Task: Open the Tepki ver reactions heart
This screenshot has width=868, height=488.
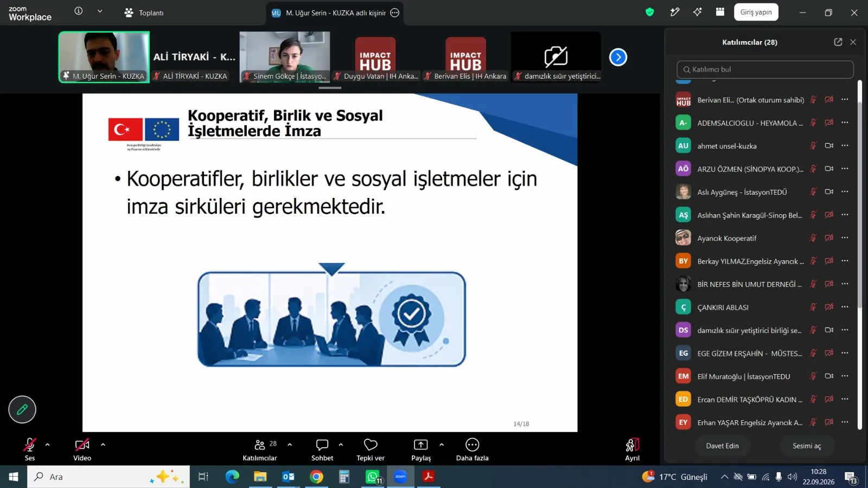Action: click(371, 445)
